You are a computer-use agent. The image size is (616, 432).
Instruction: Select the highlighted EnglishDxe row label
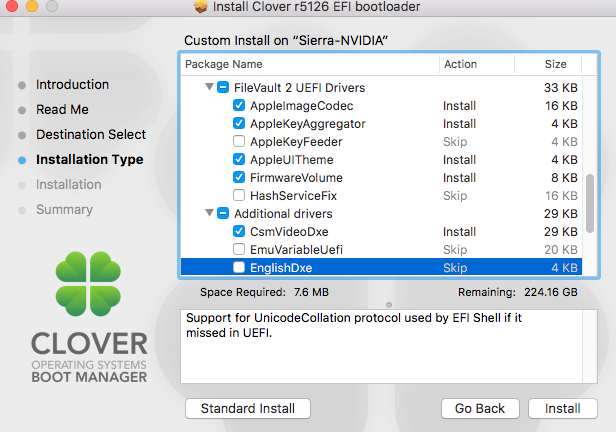pos(281,268)
